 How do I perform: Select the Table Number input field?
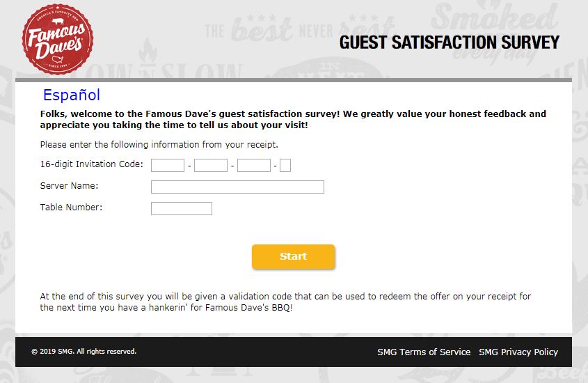click(x=182, y=208)
